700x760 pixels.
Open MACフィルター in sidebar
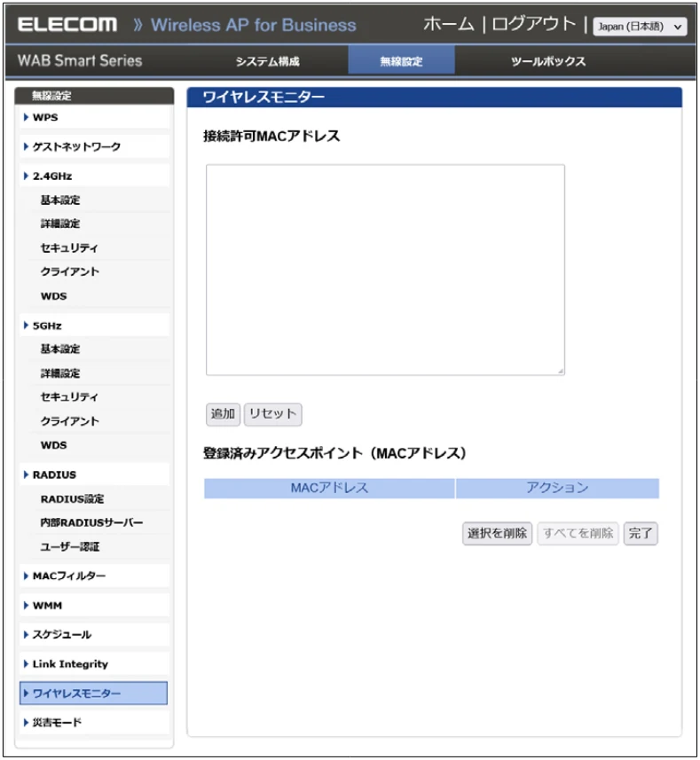tap(94, 576)
